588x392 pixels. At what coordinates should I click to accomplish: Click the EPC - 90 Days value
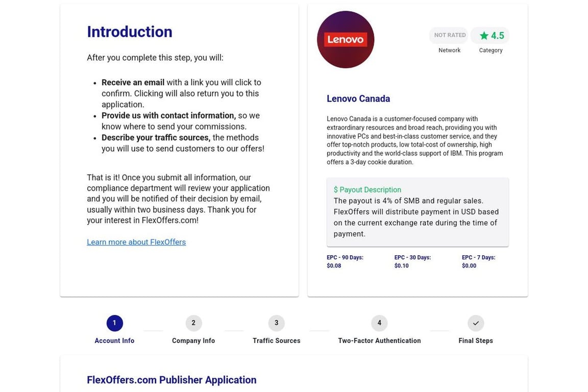coord(334,266)
